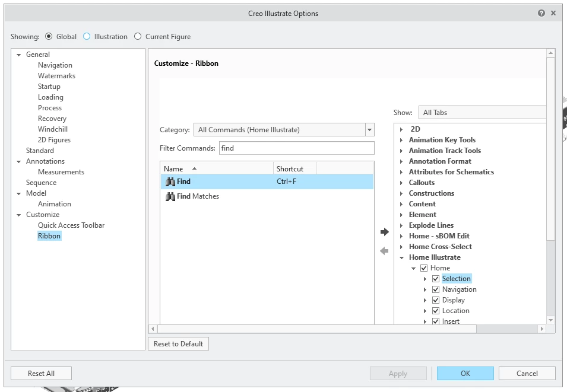
Task: Open the Watermarks options page
Action: click(56, 76)
